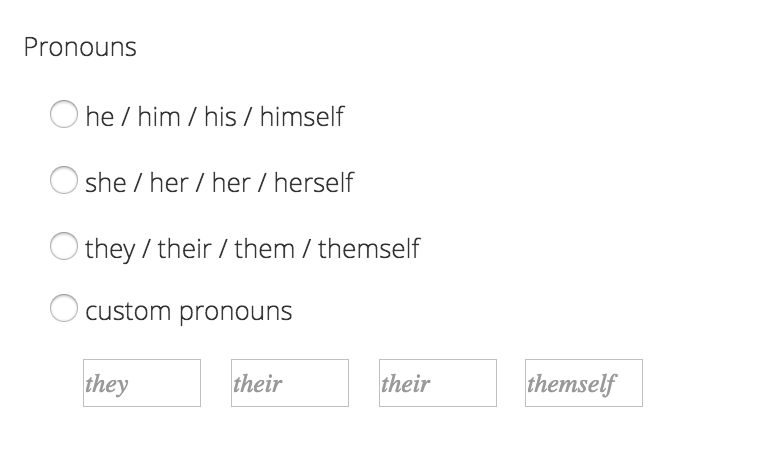Click the word "him" in the first option

pyautogui.click(x=158, y=117)
